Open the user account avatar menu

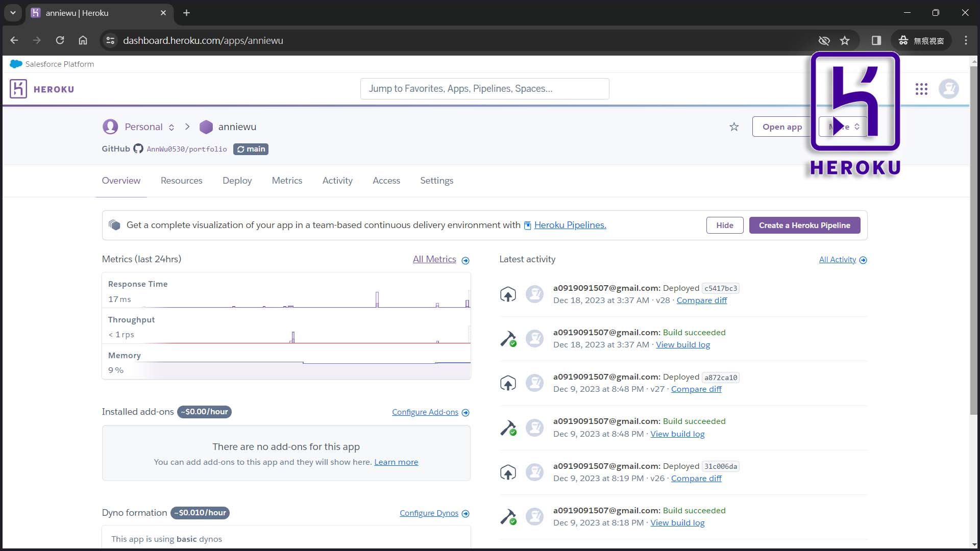[949, 89]
